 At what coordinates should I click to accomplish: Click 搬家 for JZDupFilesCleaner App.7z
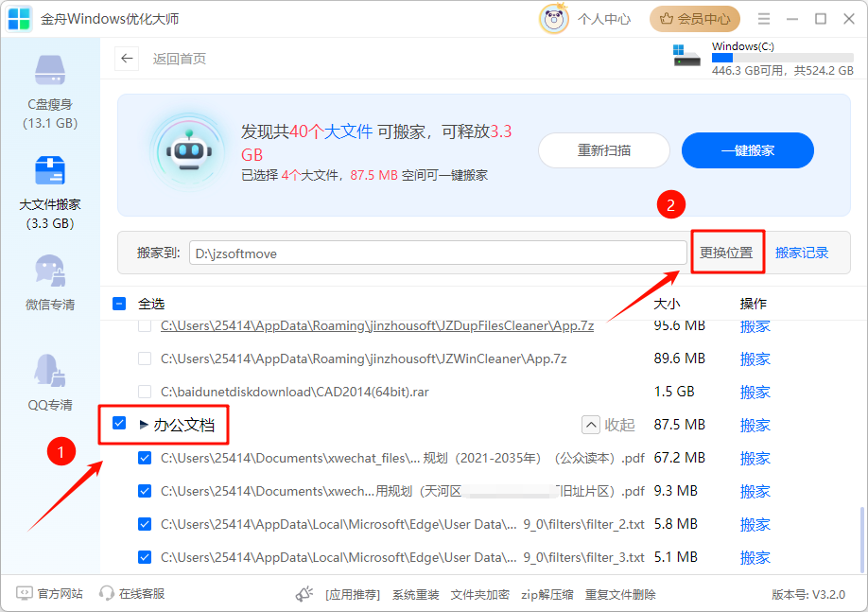(x=755, y=326)
